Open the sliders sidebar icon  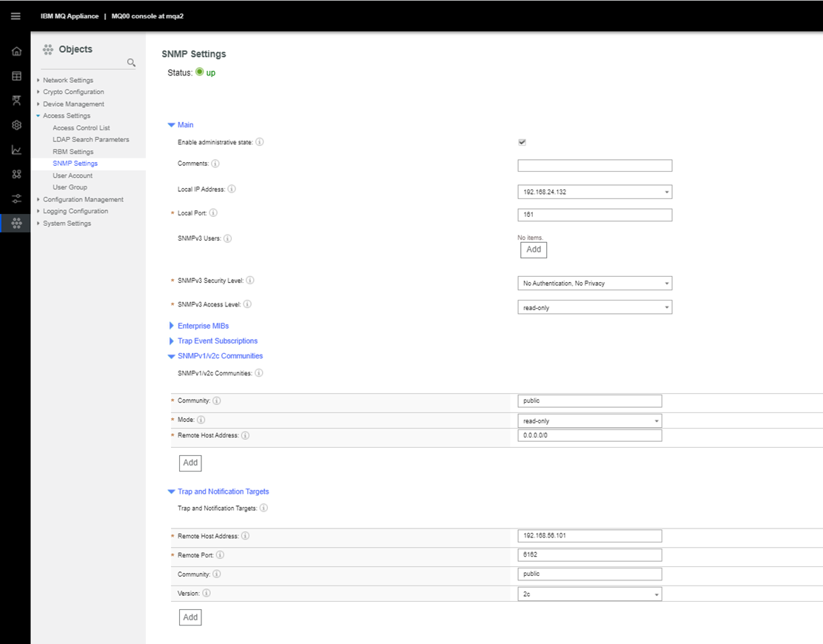[x=17, y=199]
